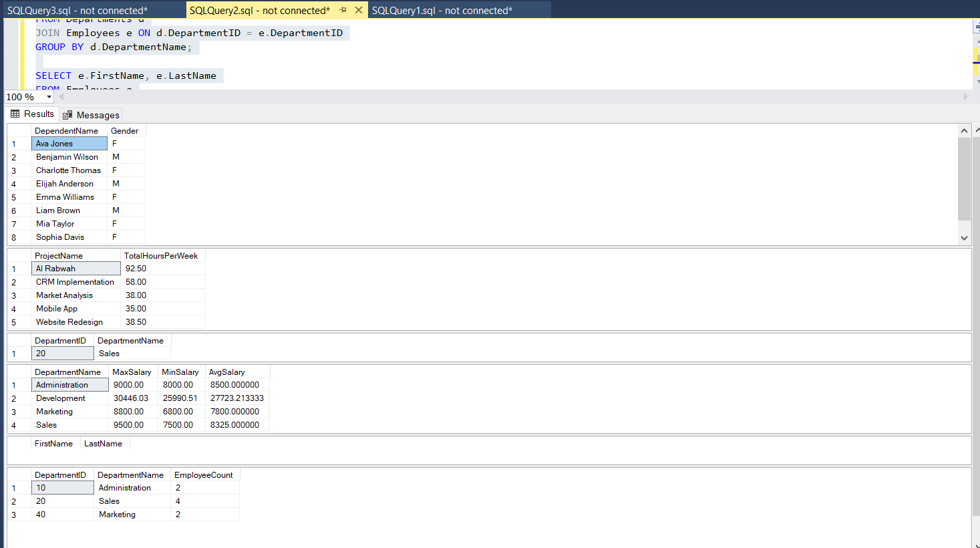
Task: Select the Administration cell in salary grid
Action: pyautogui.click(x=69, y=385)
